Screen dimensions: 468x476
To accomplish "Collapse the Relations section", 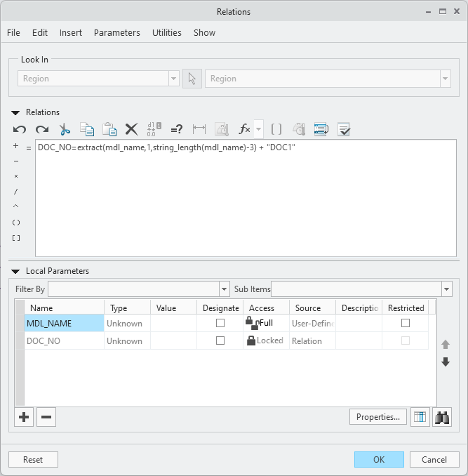I will (15, 112).
